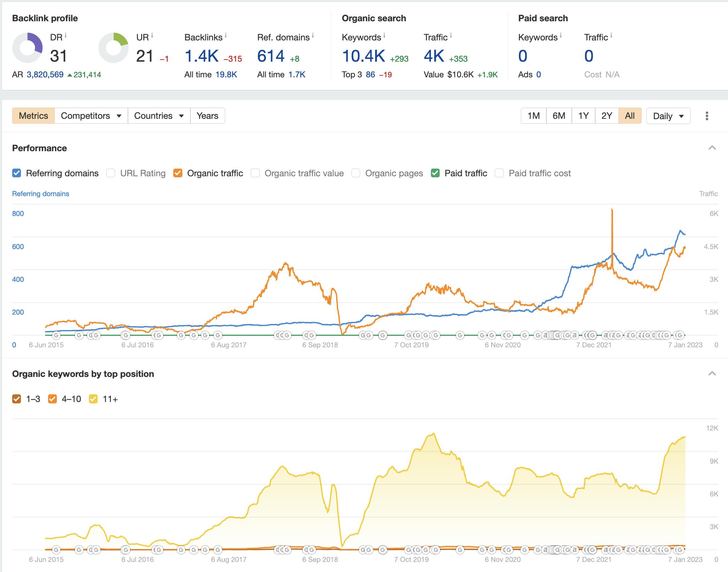Click the G update marker near 6 Jul 2016 in the keywords chart

(125, 550)
